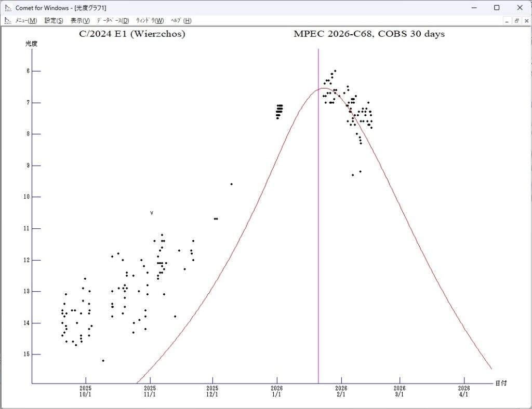Click the 日付 date axis label
This screenshot has height=409, width=532.
point(501,383)
